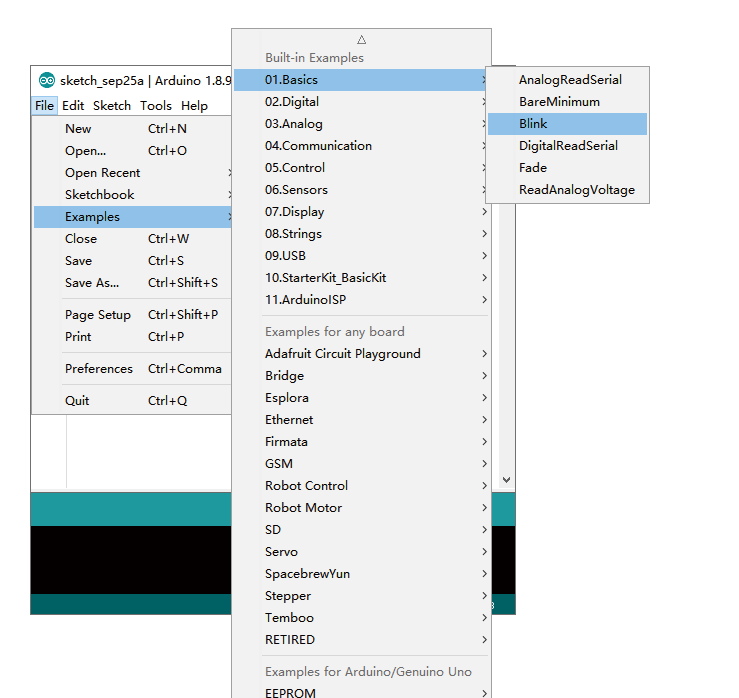
Task: Open the 08.Strings examples
Action: [x=361, y=234]
